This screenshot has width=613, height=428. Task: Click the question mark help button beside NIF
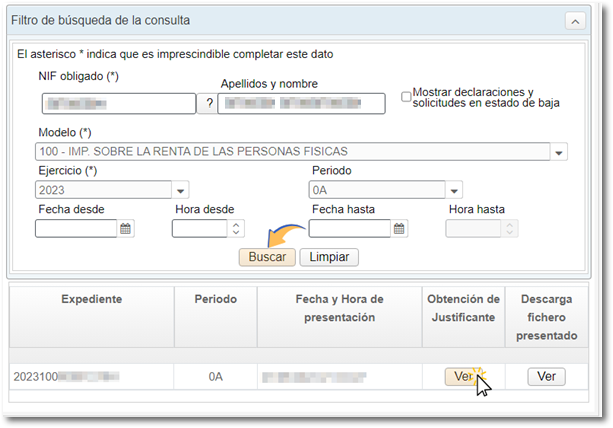click(207, 103)
